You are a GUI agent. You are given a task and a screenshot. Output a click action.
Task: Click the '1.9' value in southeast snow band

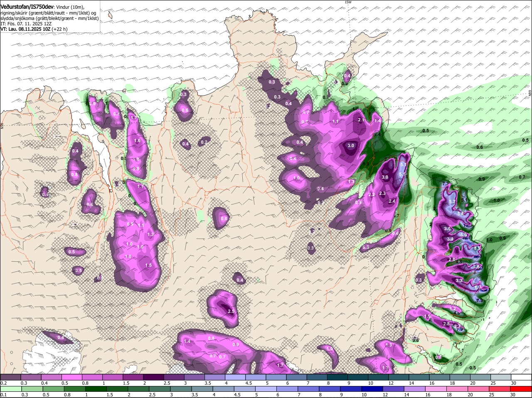click(428, 317)
